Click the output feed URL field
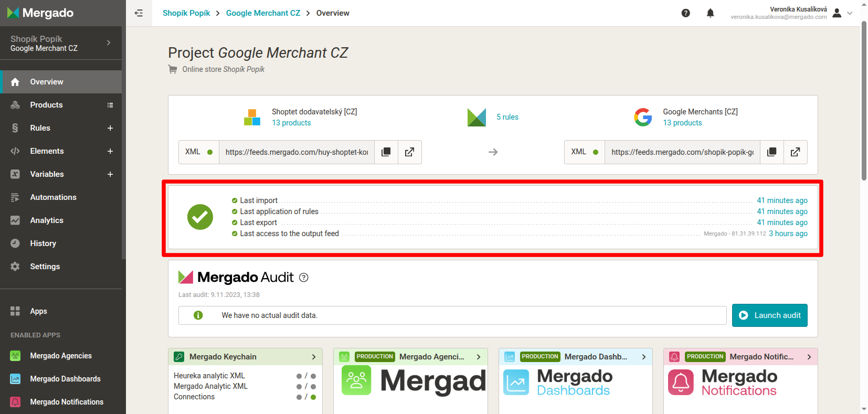 coord(682,152)
